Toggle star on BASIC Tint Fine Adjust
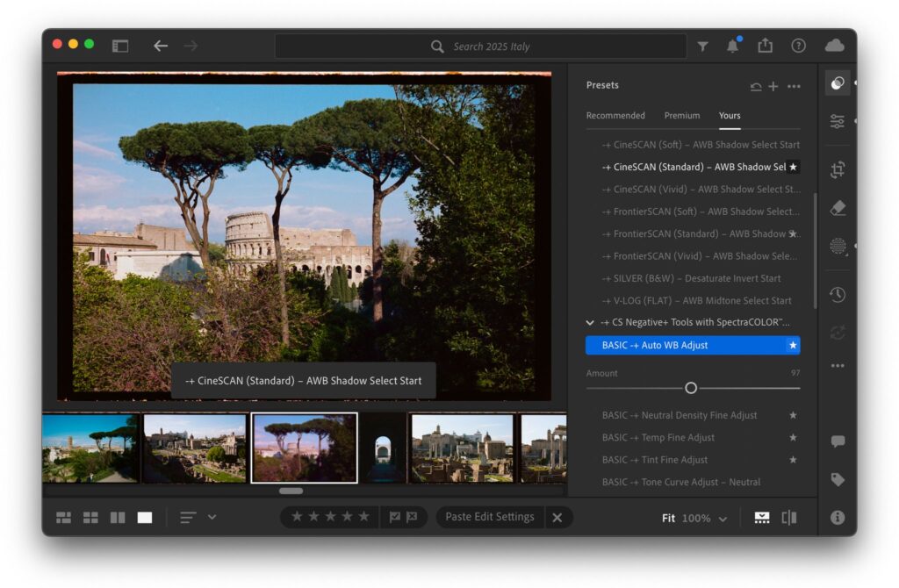899x588 pixels. (x=793, y=460)
